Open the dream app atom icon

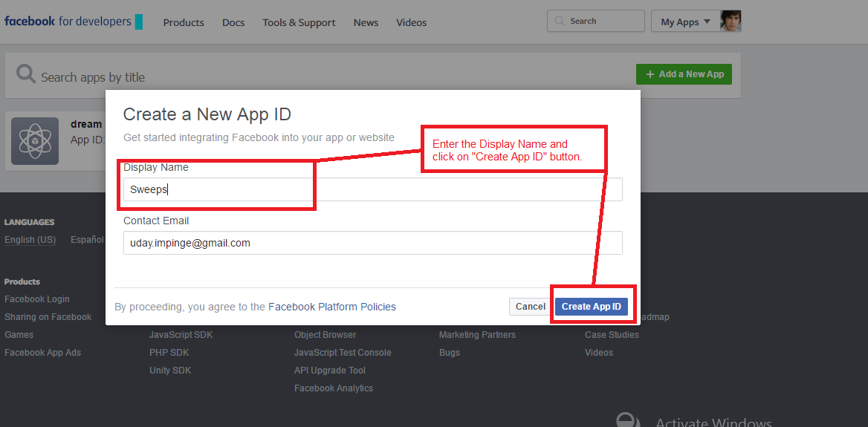click(35, 140)
